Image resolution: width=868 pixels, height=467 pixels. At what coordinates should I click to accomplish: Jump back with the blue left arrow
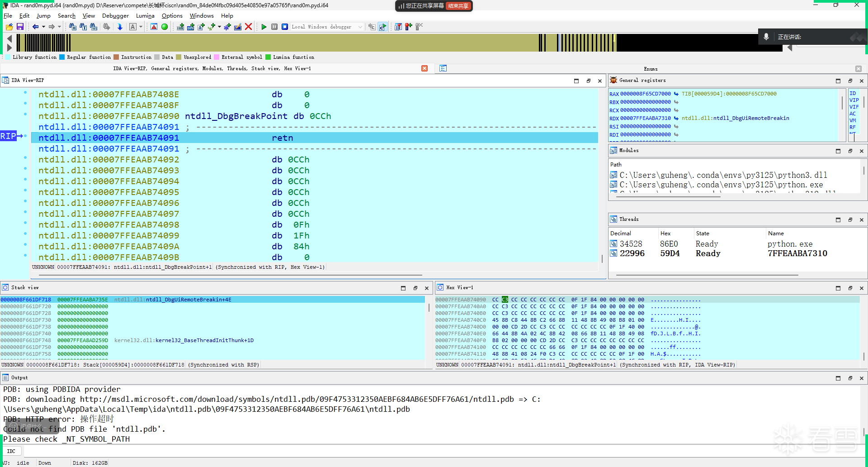(x=35, y=27)
